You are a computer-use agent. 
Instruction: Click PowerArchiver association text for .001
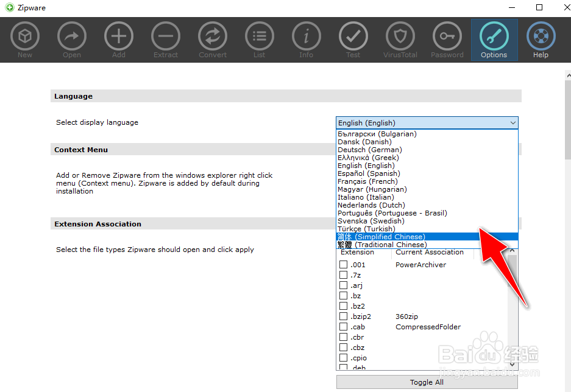[x=420, y=265]
